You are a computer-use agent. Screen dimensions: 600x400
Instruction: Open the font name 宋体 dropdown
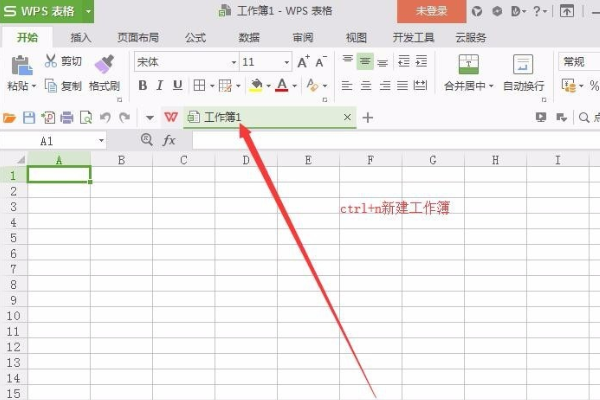point(233,62)
